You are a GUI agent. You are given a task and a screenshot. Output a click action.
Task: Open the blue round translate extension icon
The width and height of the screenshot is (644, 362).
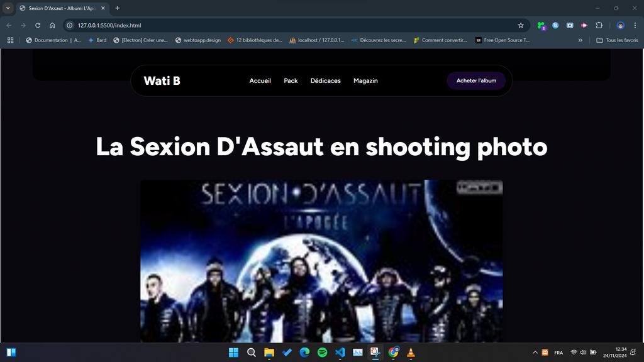555,25
